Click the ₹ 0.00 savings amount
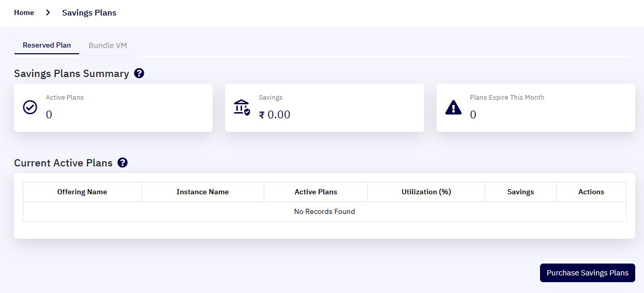644x293 pixels. coord(275,115)
